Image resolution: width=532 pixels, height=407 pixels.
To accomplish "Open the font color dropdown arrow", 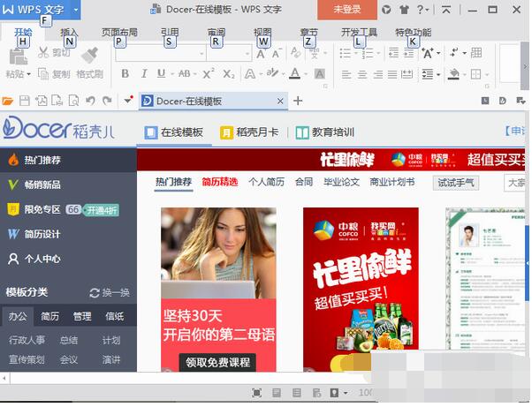I will [x=306, y=74].
